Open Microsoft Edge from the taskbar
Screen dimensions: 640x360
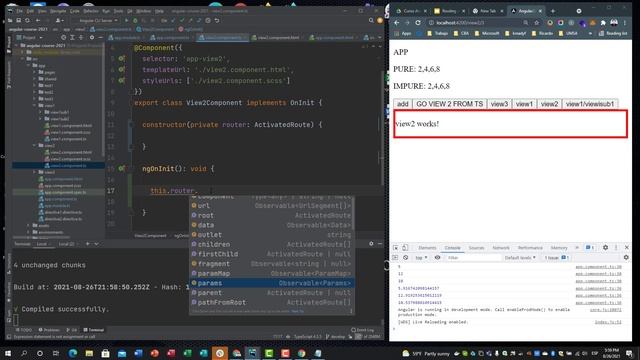pos(73,353)
